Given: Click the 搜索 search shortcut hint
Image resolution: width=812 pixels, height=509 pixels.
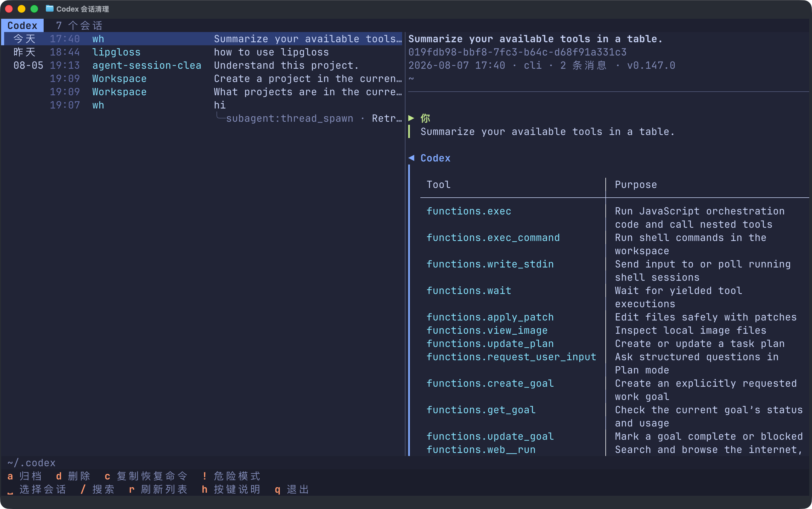Looking at the screenshot, I should [98, 489].
